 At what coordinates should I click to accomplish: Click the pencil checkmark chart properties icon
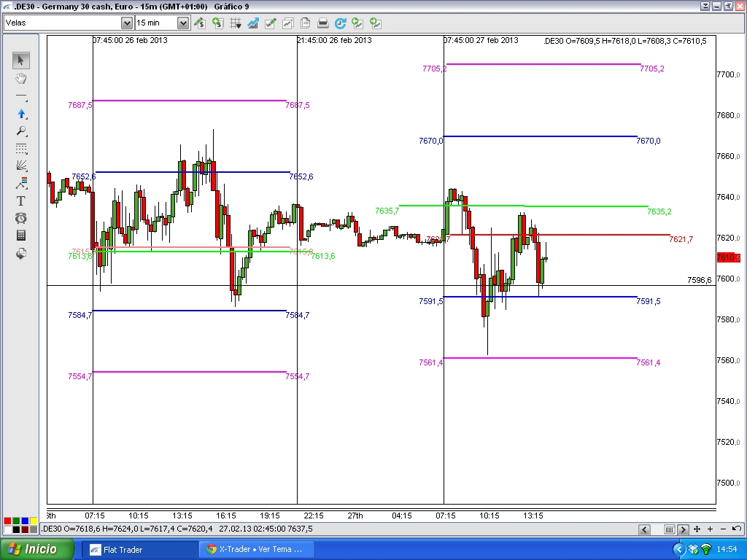pos(270,23)
